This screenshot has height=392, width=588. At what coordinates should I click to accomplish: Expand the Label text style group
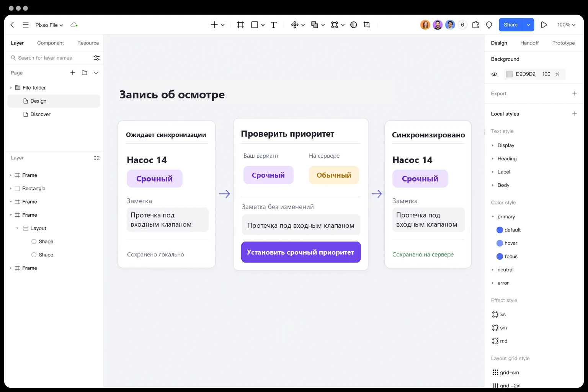[493, 172]
